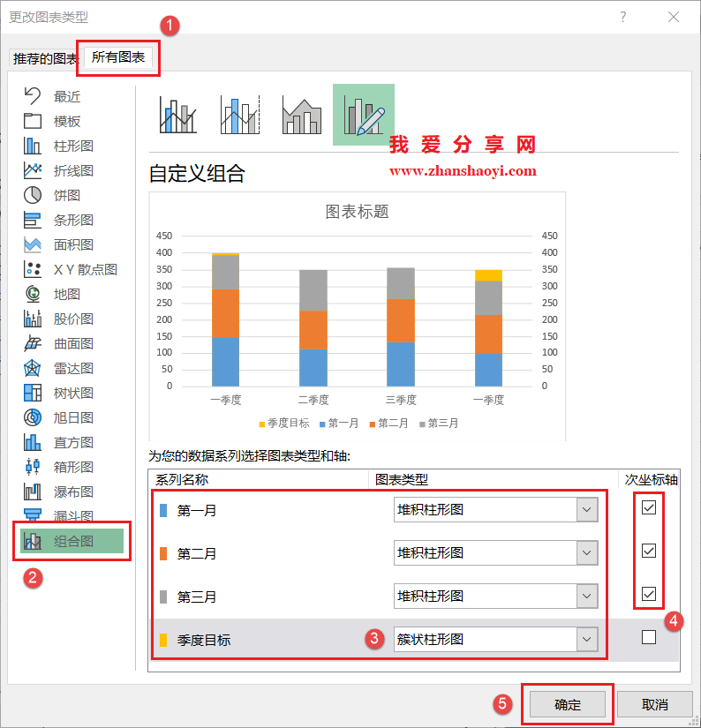The height and width of the screenshot is (728, 701).
Task: Click the 图表标题 text in preview
Action: 357,212
